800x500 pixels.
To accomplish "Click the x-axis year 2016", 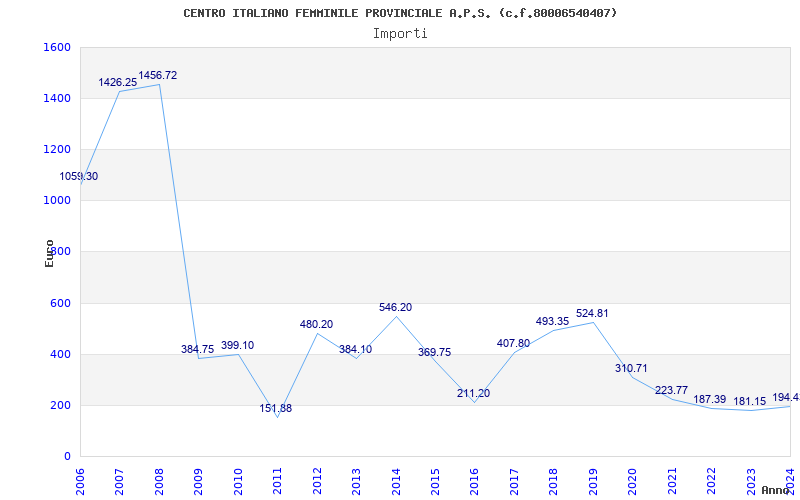I will 474,482.
